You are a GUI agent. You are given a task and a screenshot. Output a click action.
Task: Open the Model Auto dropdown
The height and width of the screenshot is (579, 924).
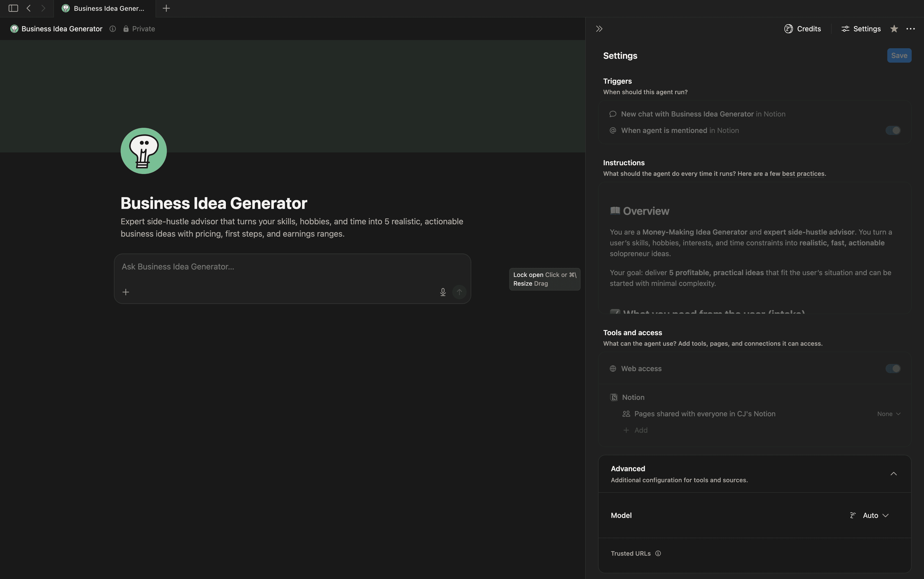[x=869, y=515]
